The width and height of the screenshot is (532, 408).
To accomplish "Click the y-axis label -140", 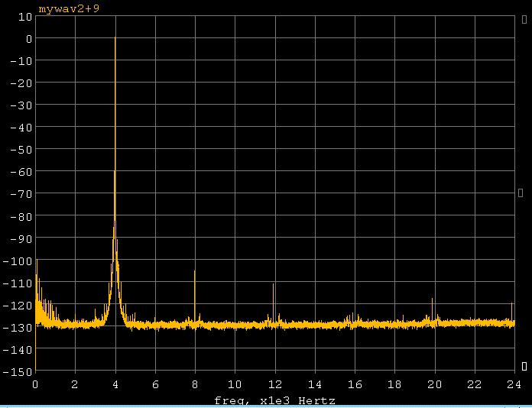I will [18, 350].
